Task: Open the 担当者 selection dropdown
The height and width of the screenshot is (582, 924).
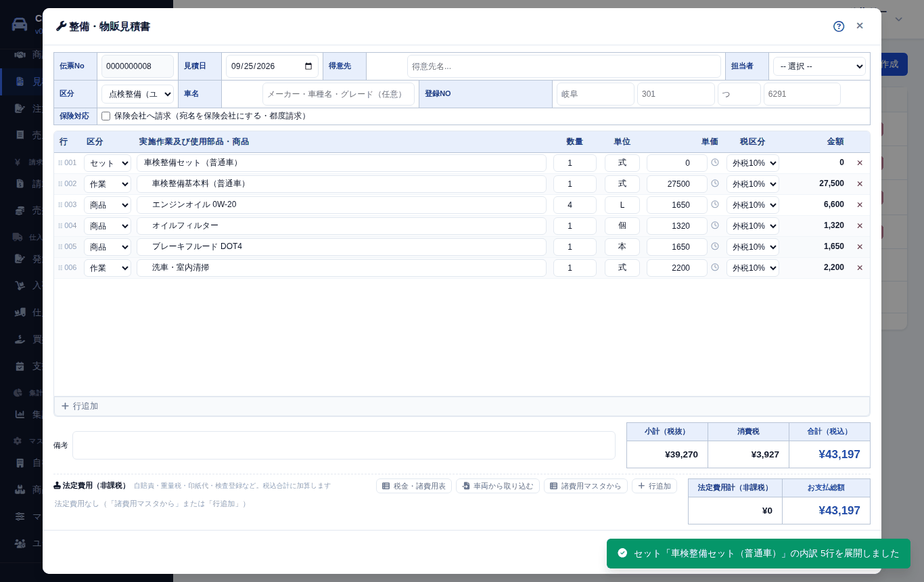Action: tap(819, 66)
